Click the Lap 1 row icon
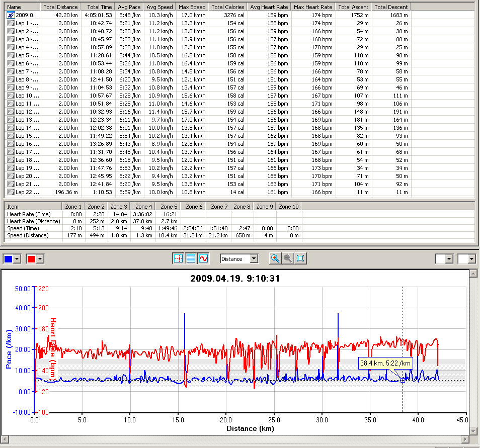Screen dimensions: 480x448 coord(11,23)
